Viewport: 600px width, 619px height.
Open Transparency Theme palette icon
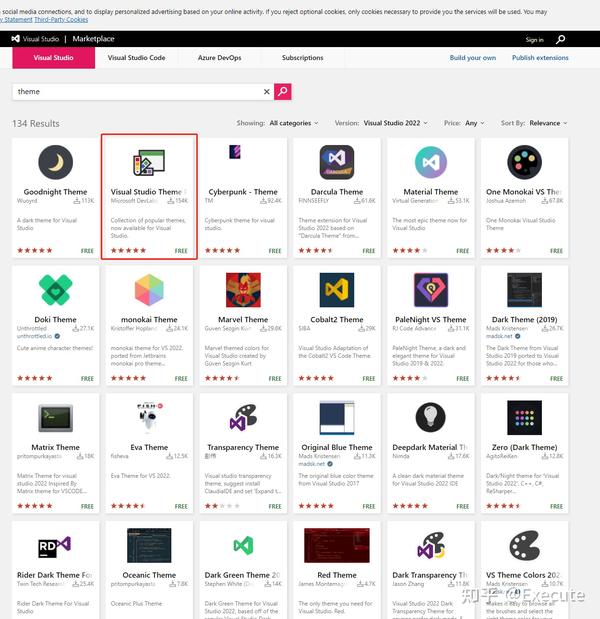click(243, 418)
